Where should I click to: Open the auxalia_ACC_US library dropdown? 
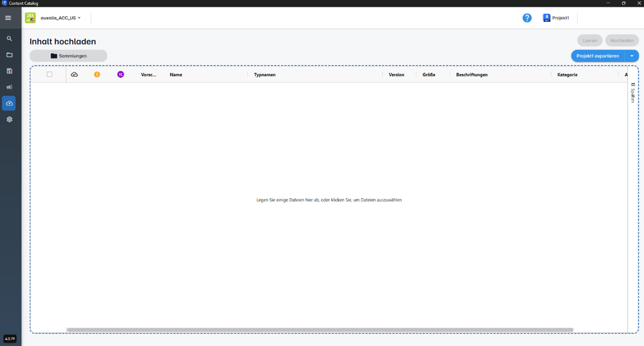pyautogui.click(x=61, y=18)
